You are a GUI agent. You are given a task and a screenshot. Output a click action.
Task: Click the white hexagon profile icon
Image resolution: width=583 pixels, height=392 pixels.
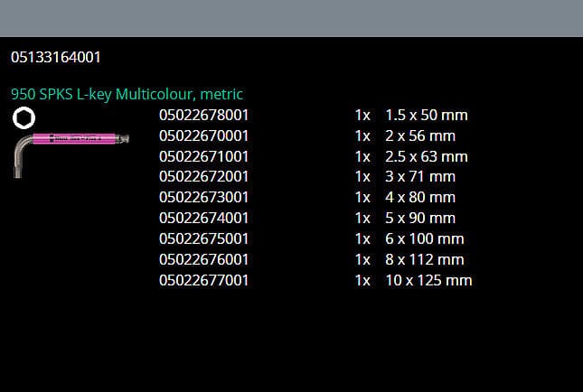[24, 117]
